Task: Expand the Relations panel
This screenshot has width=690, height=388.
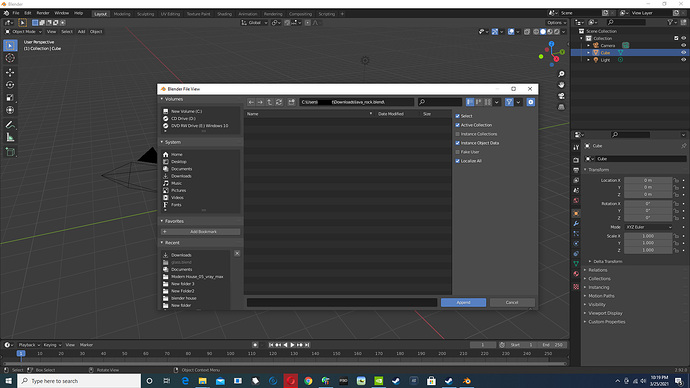Action: [598, 270]
